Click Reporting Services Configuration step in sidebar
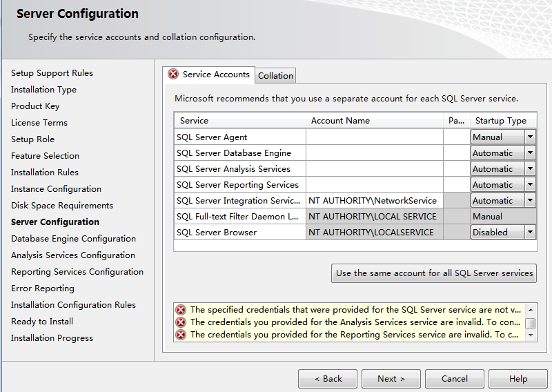Screen dimensions: 552x392 pos(77,272)
